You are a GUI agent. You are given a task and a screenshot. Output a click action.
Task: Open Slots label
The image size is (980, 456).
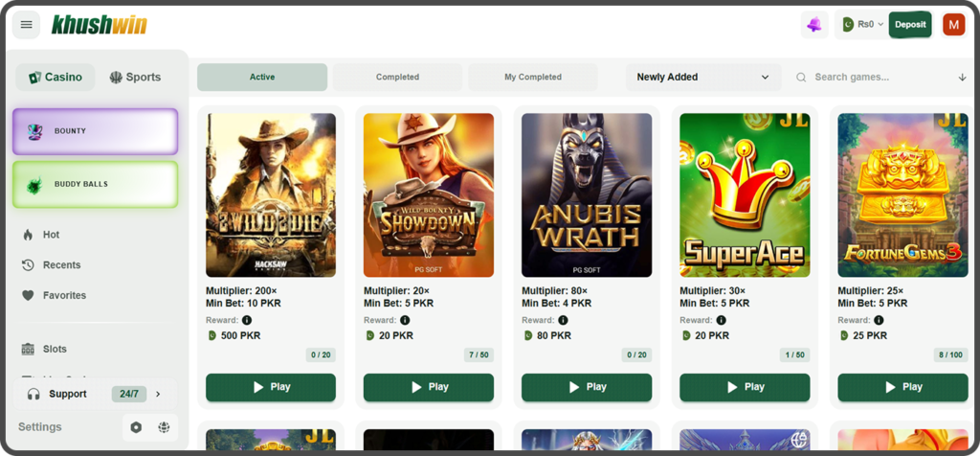[x=55, y=349]
